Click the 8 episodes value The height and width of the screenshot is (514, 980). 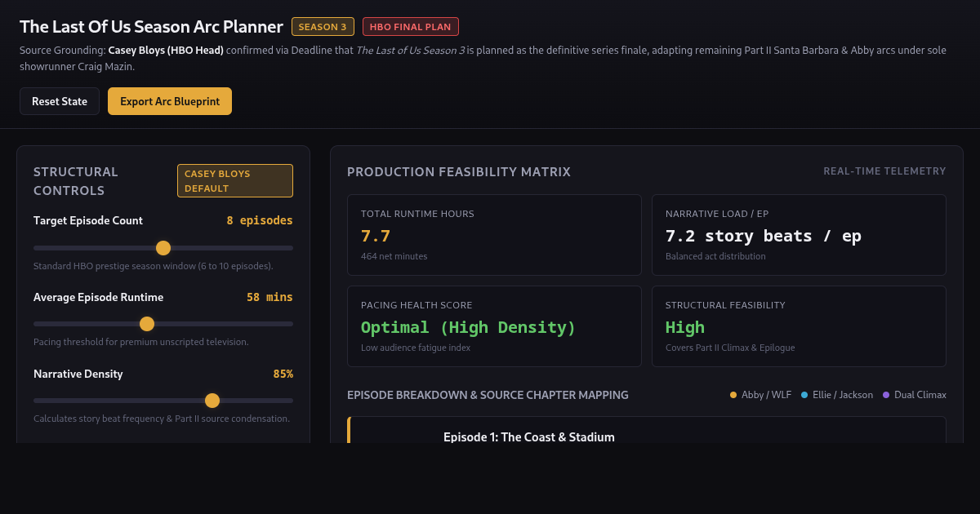[x=260, y=220]
